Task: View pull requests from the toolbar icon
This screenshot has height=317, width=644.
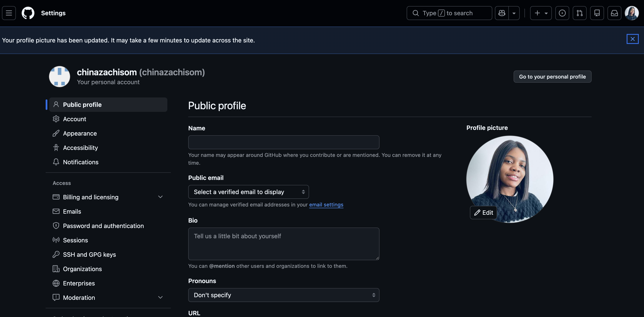Action: coord(580,13)
